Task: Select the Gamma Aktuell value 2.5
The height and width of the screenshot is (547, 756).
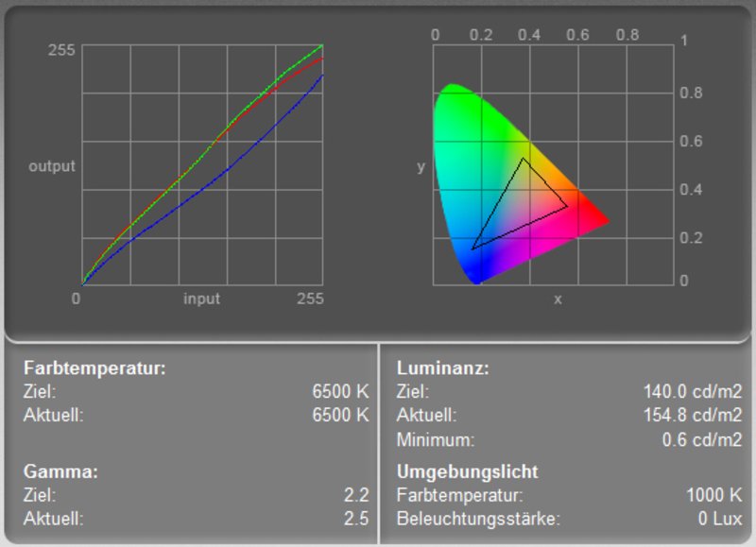Action: tap(356, 519)
